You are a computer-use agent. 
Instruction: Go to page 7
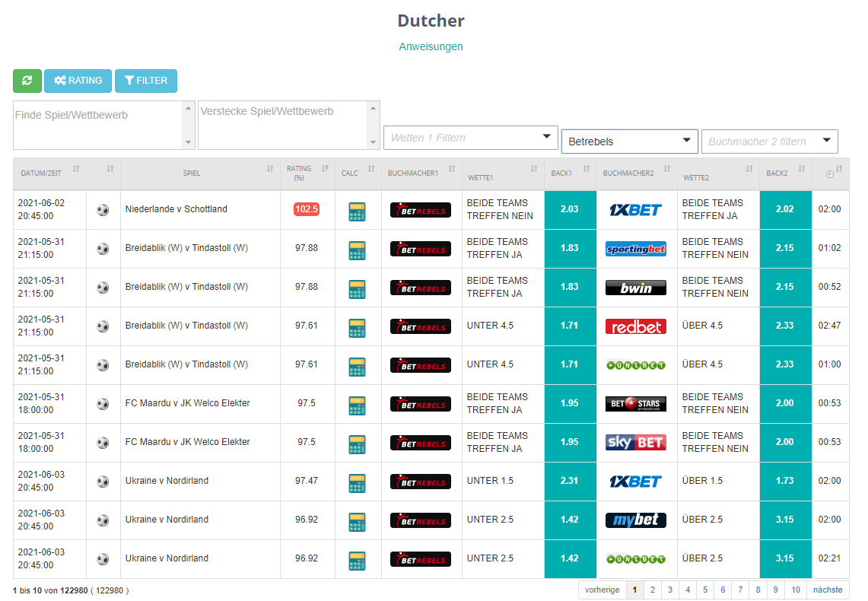click(x=741, y=590)
